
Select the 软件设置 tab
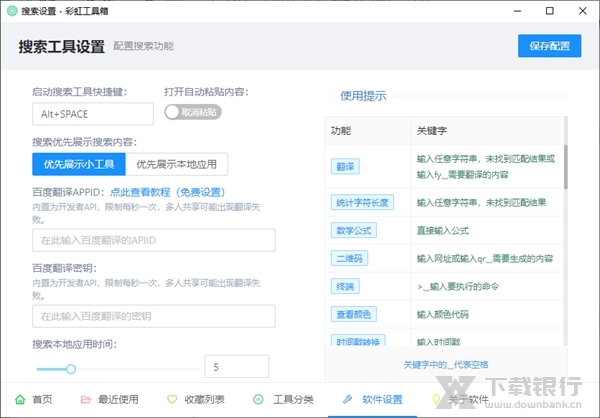372,400
